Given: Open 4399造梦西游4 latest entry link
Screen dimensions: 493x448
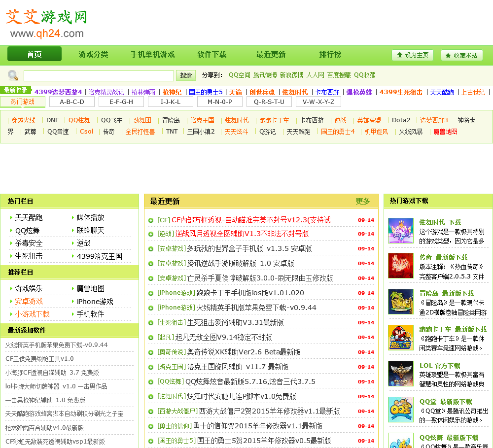Looking at the screenshot, I should point(58,92).
